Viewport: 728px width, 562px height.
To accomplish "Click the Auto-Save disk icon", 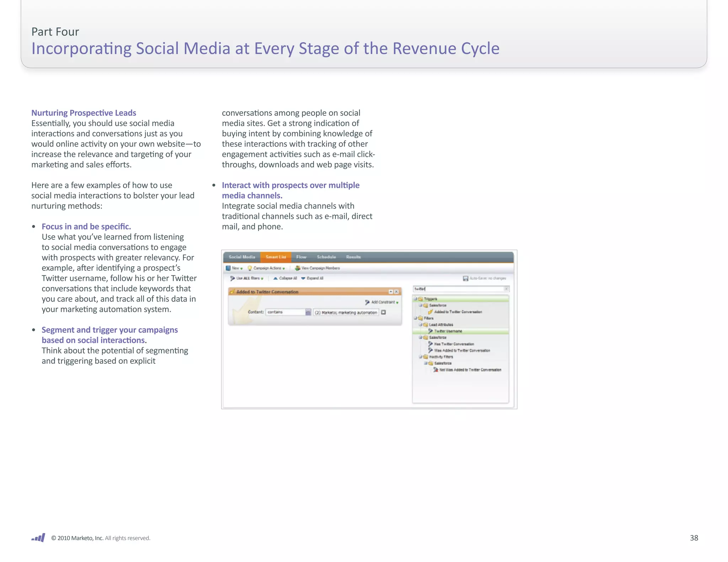I will click(465, 278).
